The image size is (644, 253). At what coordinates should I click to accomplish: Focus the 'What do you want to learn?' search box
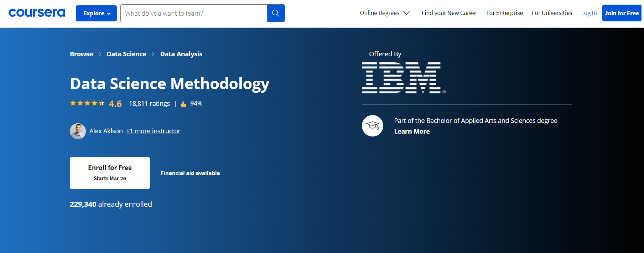[194, 13]
